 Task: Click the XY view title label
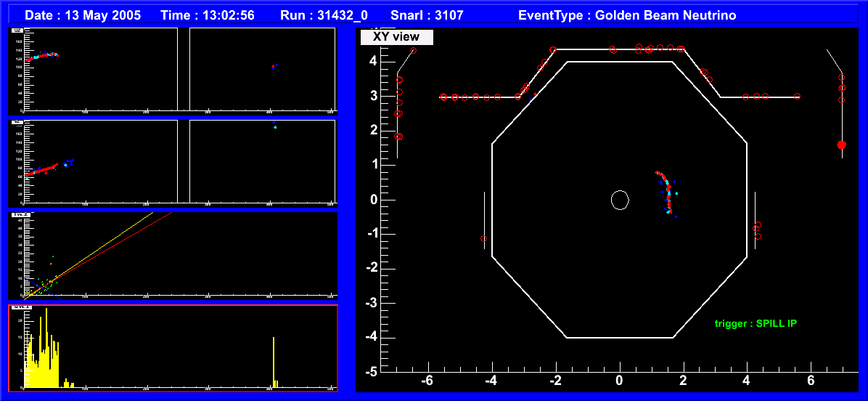(x=396, y=37)
